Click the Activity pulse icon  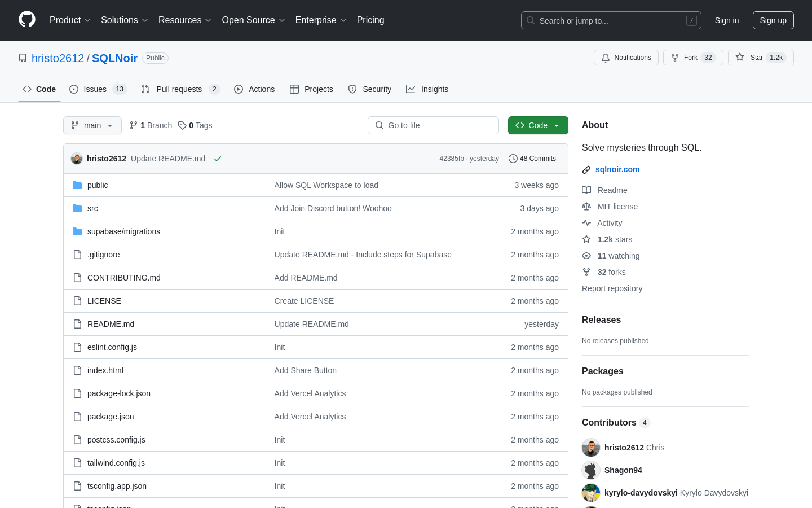(586, 223)
